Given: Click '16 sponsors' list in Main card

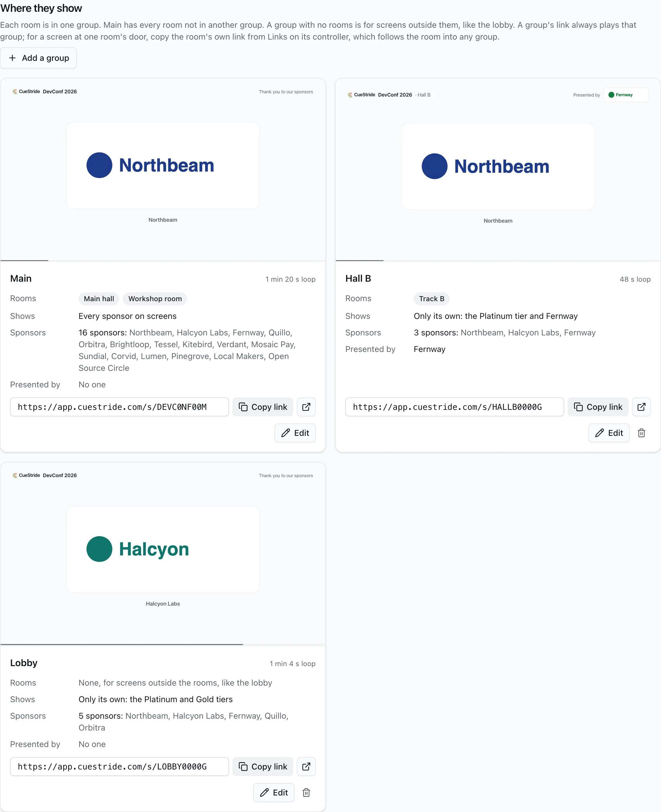Looking at the screenshot, I should point(187,350).
